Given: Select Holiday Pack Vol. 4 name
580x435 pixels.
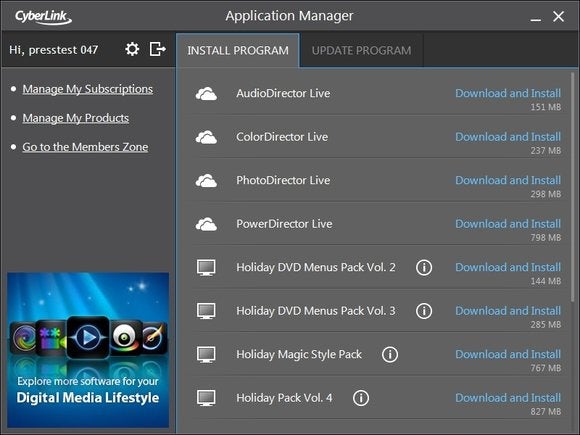Looking at the screenshot, I should (284, 398).
